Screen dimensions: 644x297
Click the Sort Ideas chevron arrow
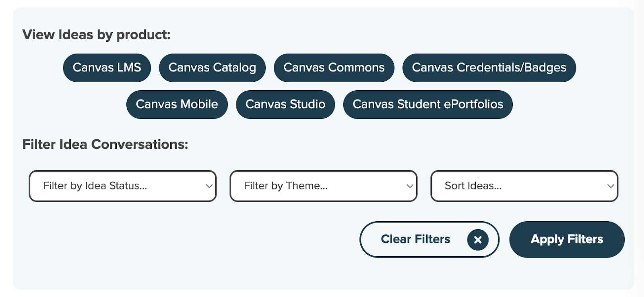point(611,186)
